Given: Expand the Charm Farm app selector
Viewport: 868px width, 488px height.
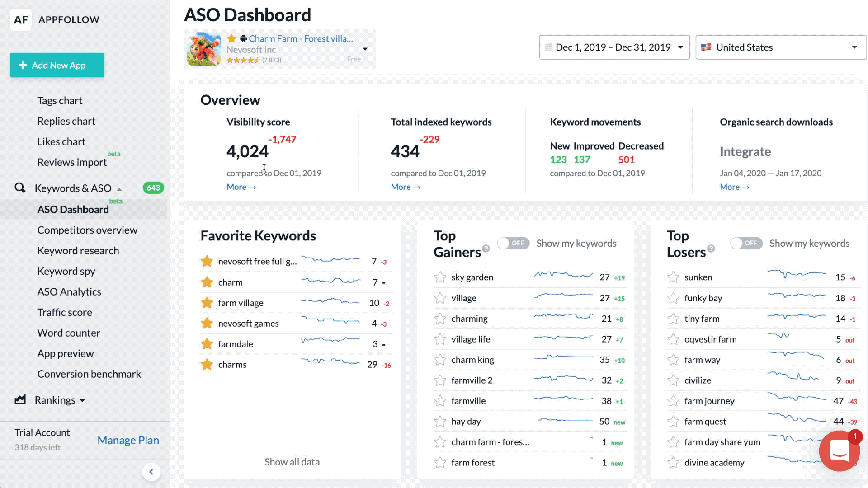Looking at the screenshot, I should point(365,49).
